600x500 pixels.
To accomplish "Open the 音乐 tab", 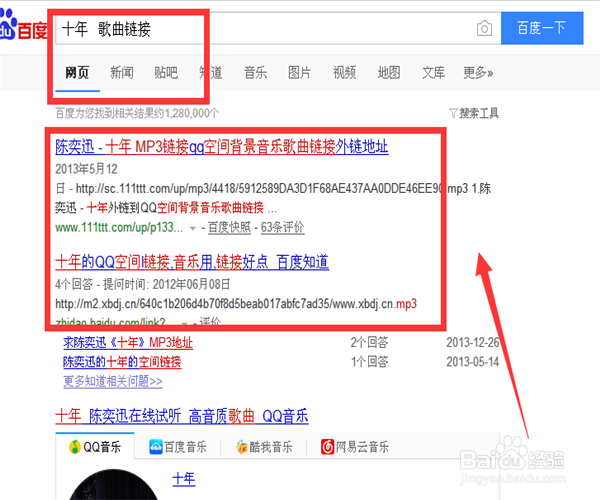I will tap(256, 72).
